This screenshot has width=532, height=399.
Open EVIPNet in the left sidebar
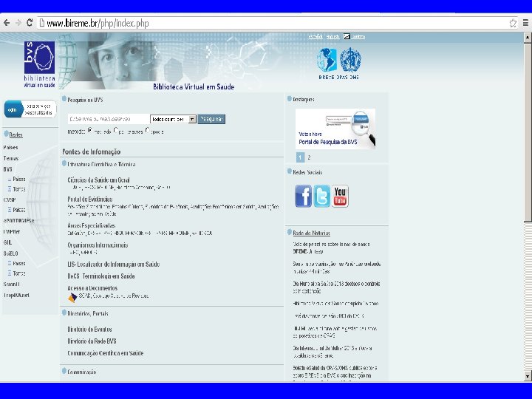[12, 231]
